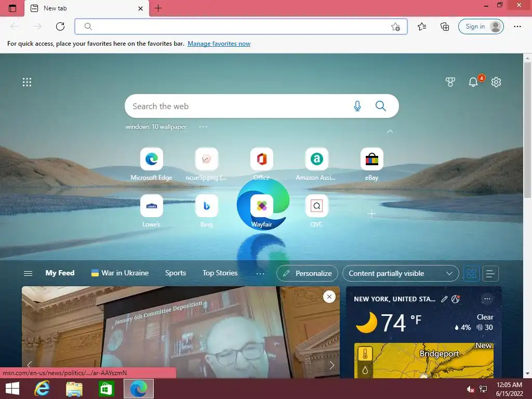
Task: Select the New tab browser tab
Action: point(87,8)
